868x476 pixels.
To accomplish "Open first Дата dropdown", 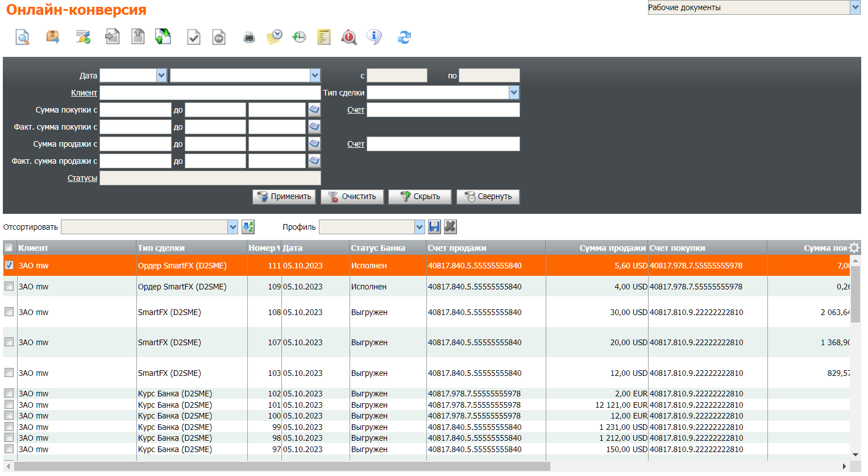I will pos(161,75).
